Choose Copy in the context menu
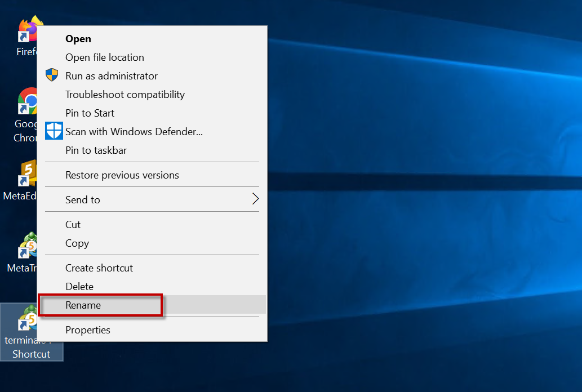582x392 pixels. pos(77,243)
